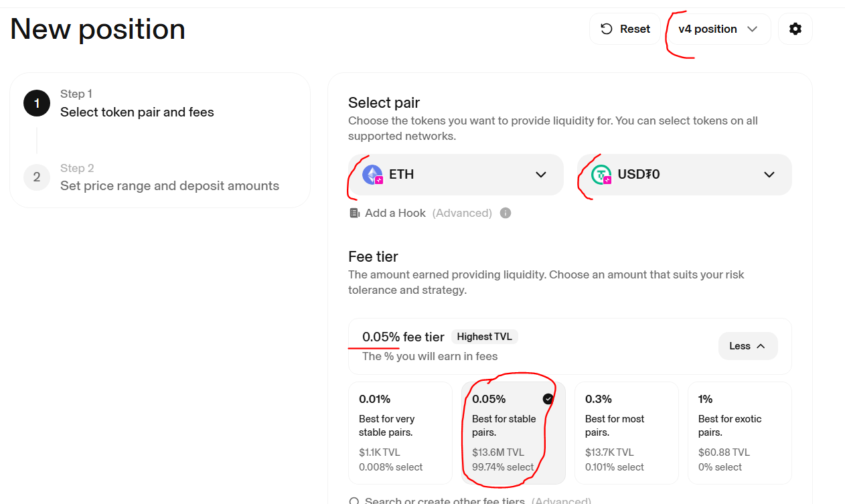
Task: Click the 0% select text
Action: coord(720,467)
